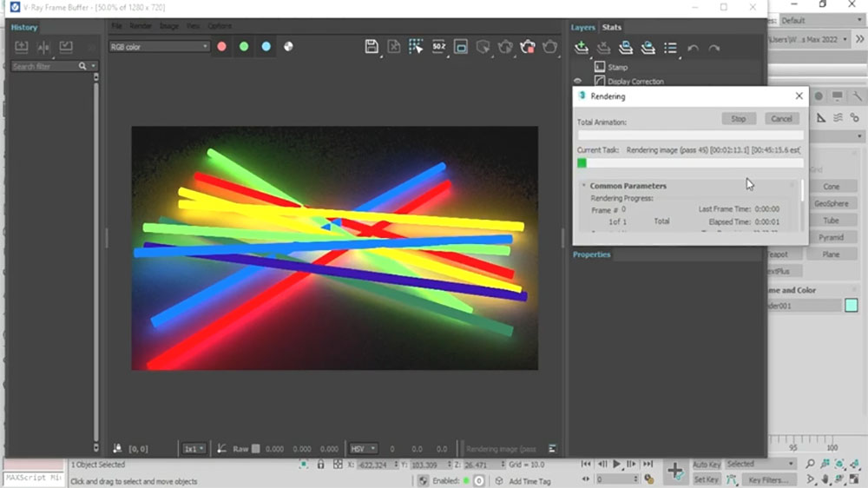Load history image into frame buffer
Image resolution: width=868 pixels, height=488 pixels.
pos(66,47)
